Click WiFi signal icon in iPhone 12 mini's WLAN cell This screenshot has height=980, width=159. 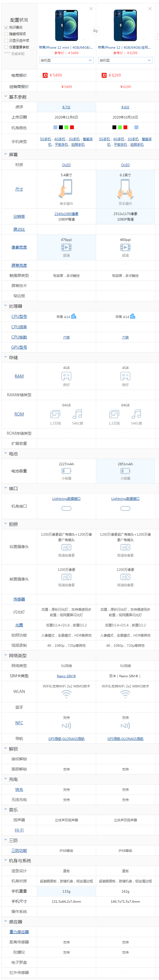(x=66, y=694)
